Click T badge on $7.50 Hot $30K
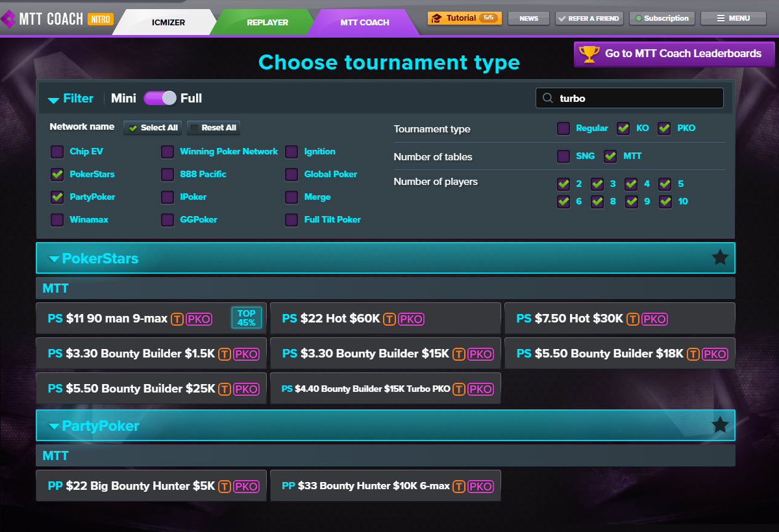The image size is (779, 532). tap(632, 319)
